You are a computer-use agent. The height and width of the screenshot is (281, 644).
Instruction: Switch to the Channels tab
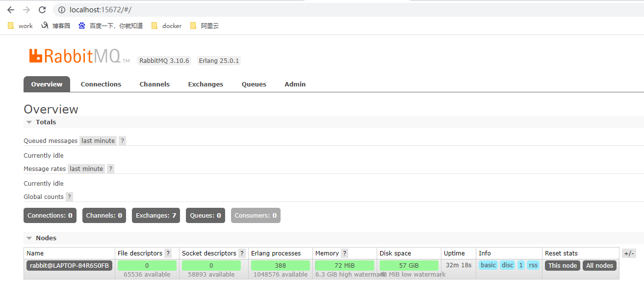pyautogui.click(x=155, y=84)
